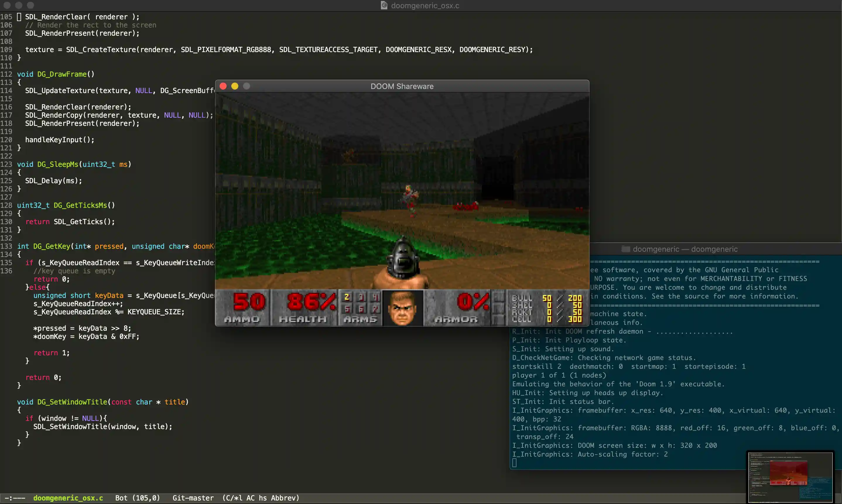Click the pistol weapon sprite in game view

[403, 260]
